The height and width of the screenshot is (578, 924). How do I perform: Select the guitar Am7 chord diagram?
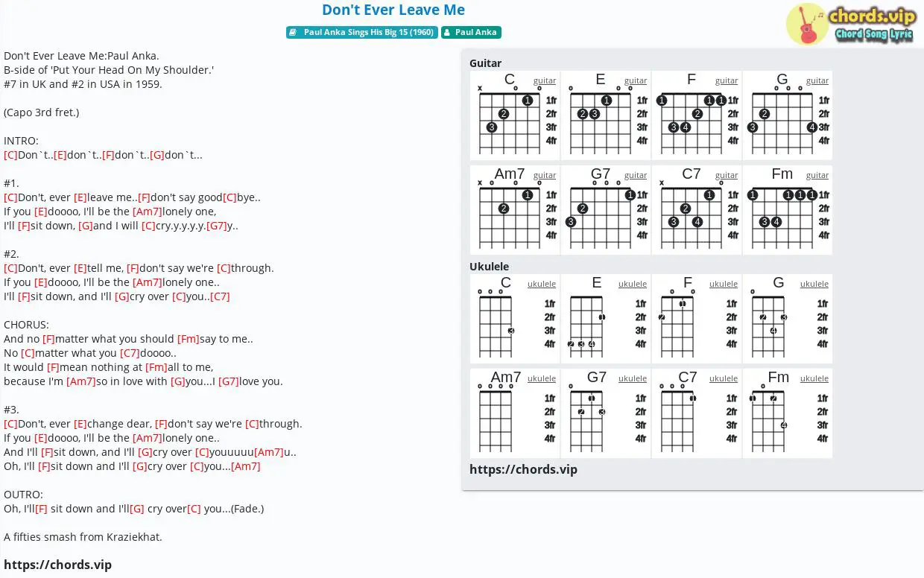click(x=515, y=210)
